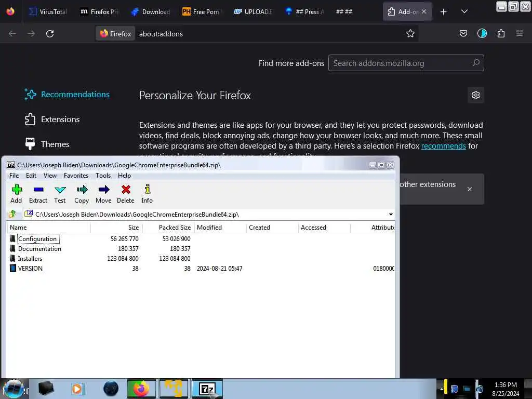Image resolution: width=532 pixels, height=399 pixels.
Task: Sort by the Accessed column header
Action: (324, 228)
